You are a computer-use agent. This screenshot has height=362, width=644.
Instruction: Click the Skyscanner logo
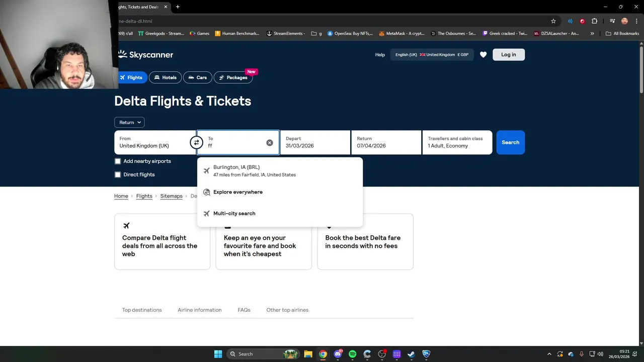145,55
